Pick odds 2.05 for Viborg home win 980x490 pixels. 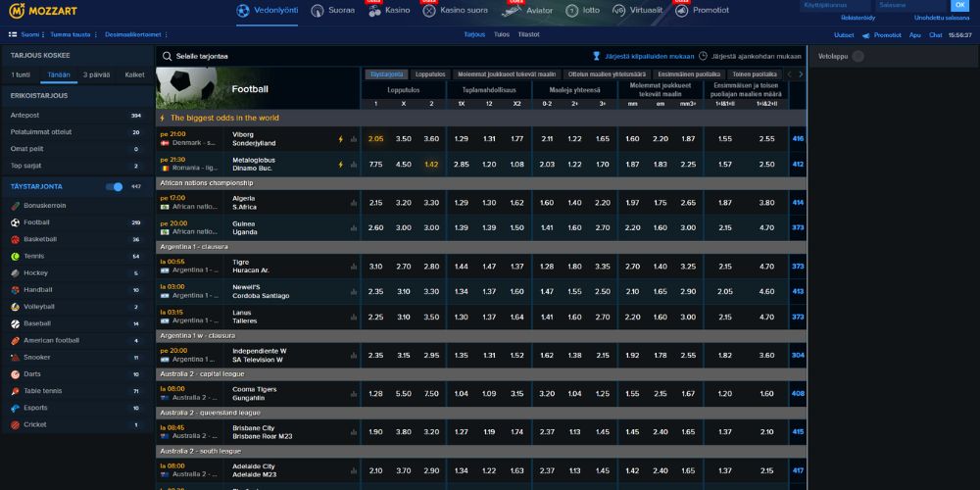pyautogui.click(x=375, y=139)
